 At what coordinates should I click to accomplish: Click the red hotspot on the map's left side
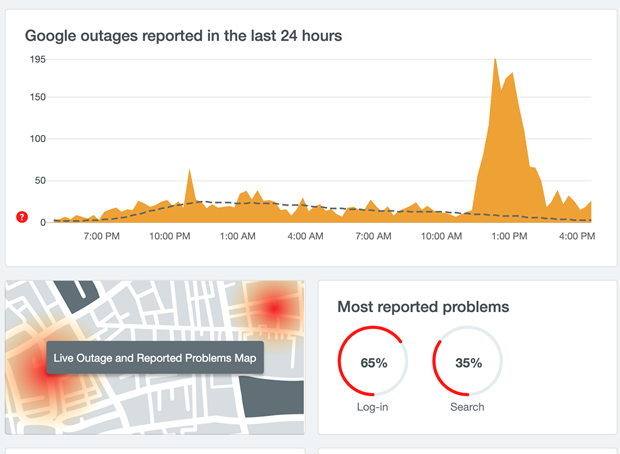point(42,369)
